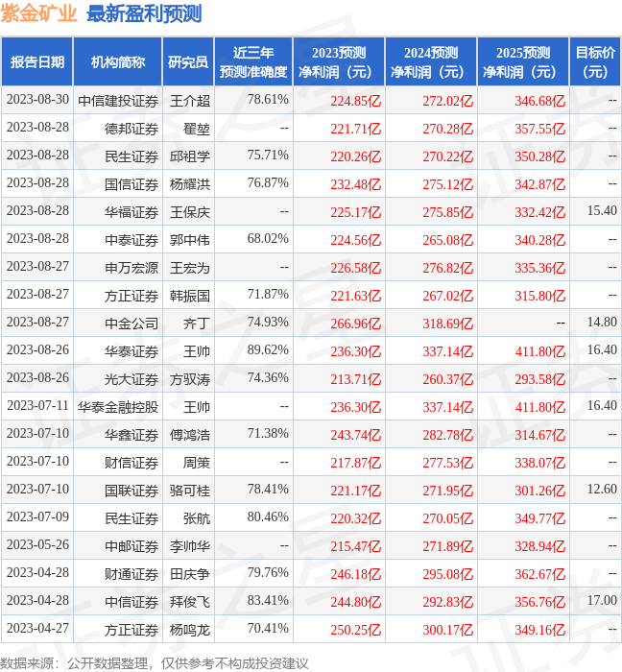Screen dimensions: 622x672
Task: Click researcher name 翟堃
Action: tap(197, 129)
